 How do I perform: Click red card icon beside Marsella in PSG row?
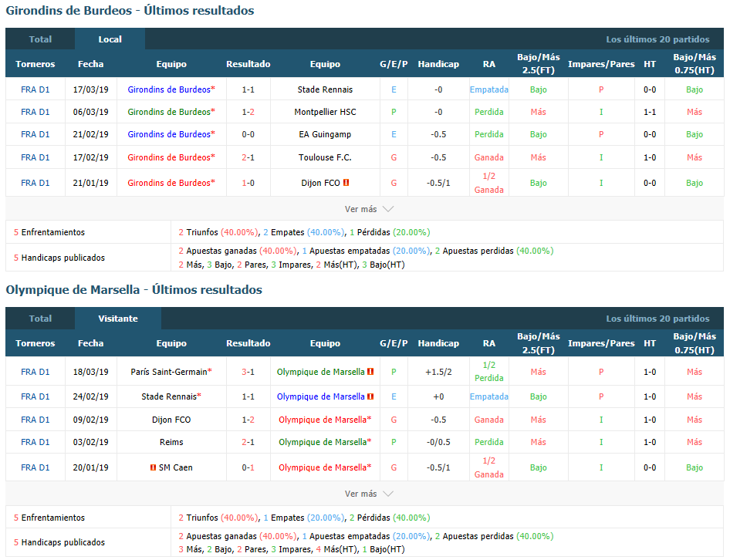click(x=370, y=372)
